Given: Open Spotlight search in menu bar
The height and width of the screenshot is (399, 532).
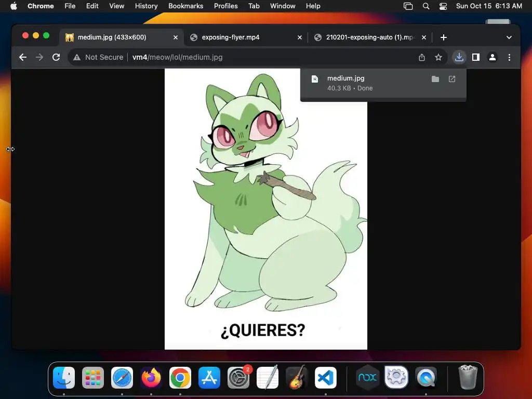Looking at the screenshot, I should 426,6.
